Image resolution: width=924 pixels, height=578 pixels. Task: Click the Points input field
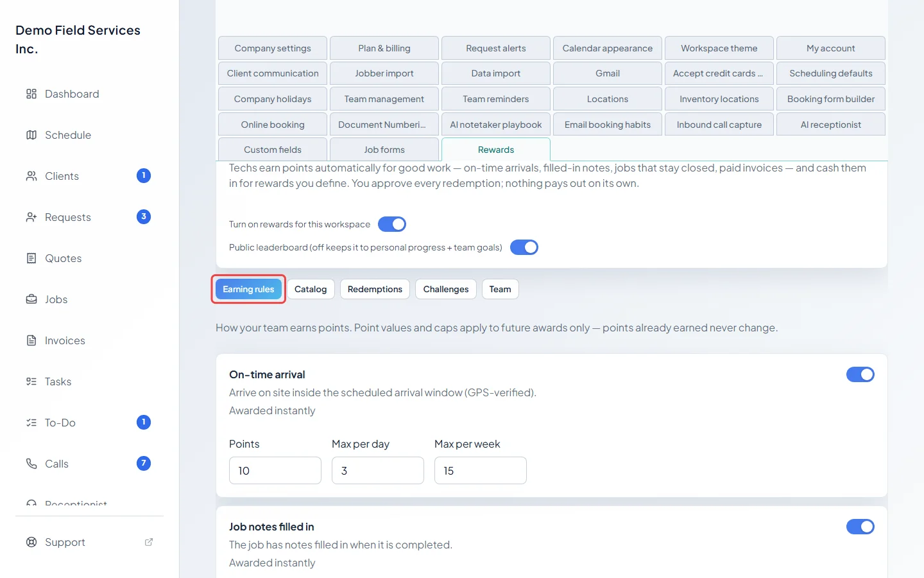(x=275, y=471)
